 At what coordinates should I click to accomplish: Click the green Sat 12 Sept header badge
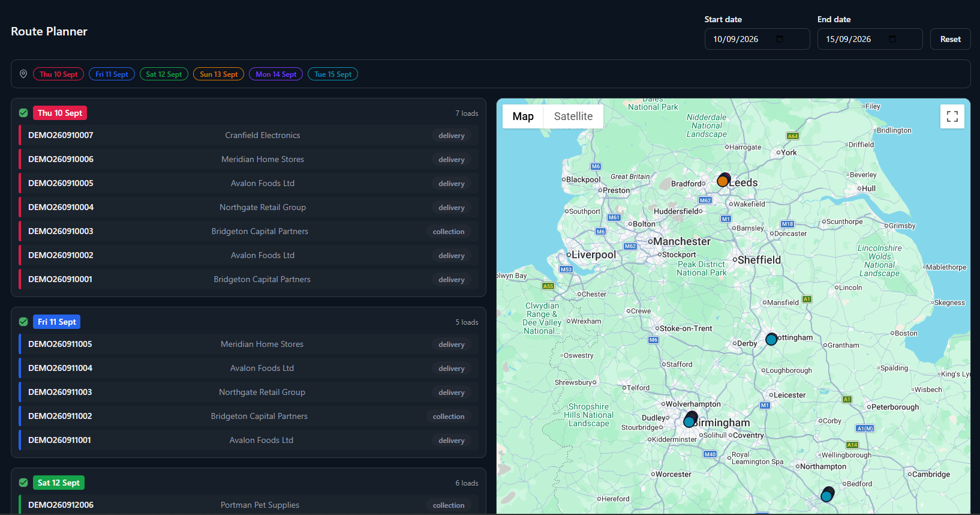(59, 483)
